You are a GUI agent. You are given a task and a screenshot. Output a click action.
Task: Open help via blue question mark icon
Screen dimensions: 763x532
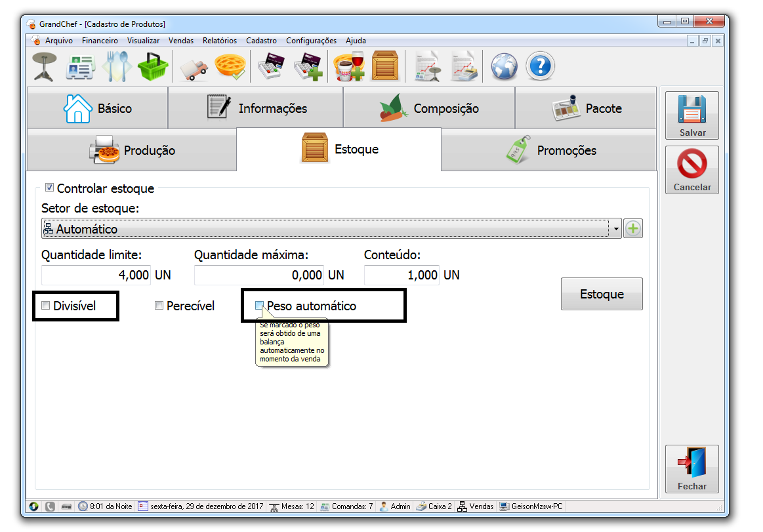click(541, 67)
